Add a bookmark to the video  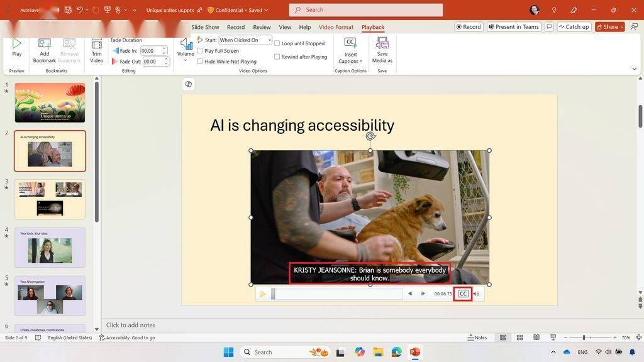coord(45,50)
